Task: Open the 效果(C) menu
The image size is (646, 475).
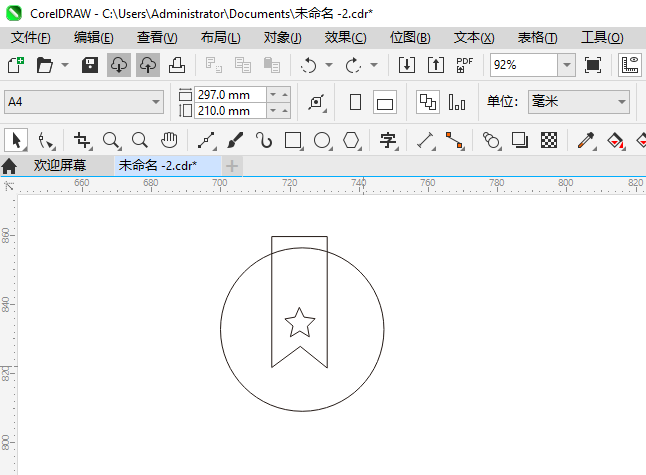Action: coord(345,38)
